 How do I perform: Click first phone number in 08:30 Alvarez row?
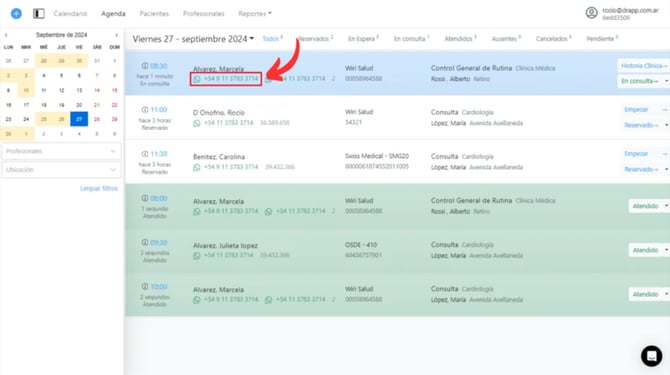coord(231,79)
